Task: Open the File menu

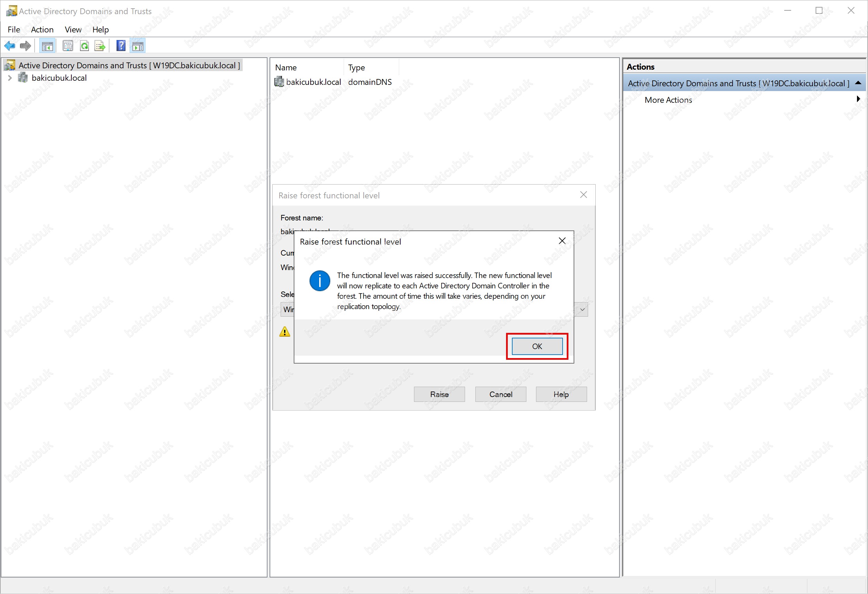Action: [x=14, y=30]
